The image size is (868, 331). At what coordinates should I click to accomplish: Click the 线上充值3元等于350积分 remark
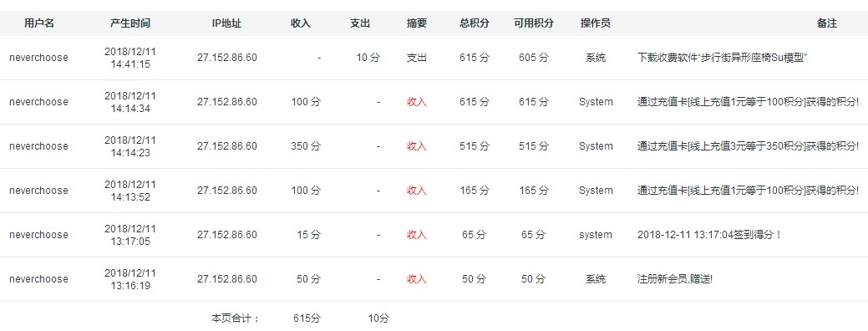pos(748,146)
